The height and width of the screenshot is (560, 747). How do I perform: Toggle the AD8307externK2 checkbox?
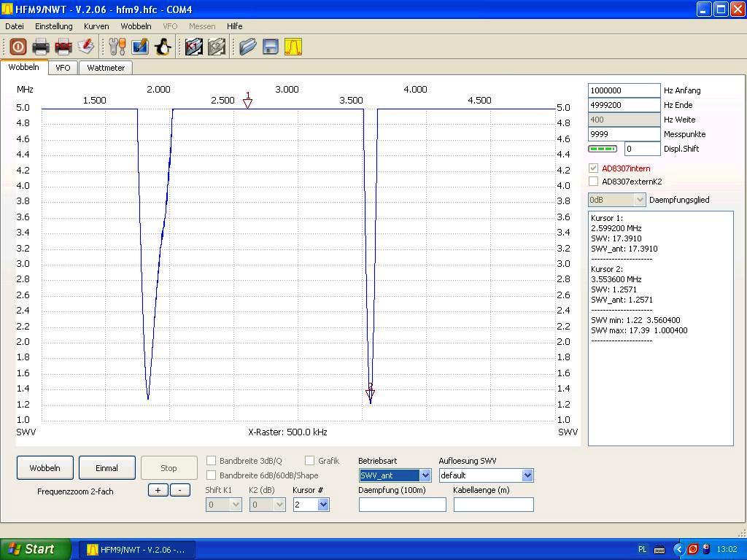593,182
